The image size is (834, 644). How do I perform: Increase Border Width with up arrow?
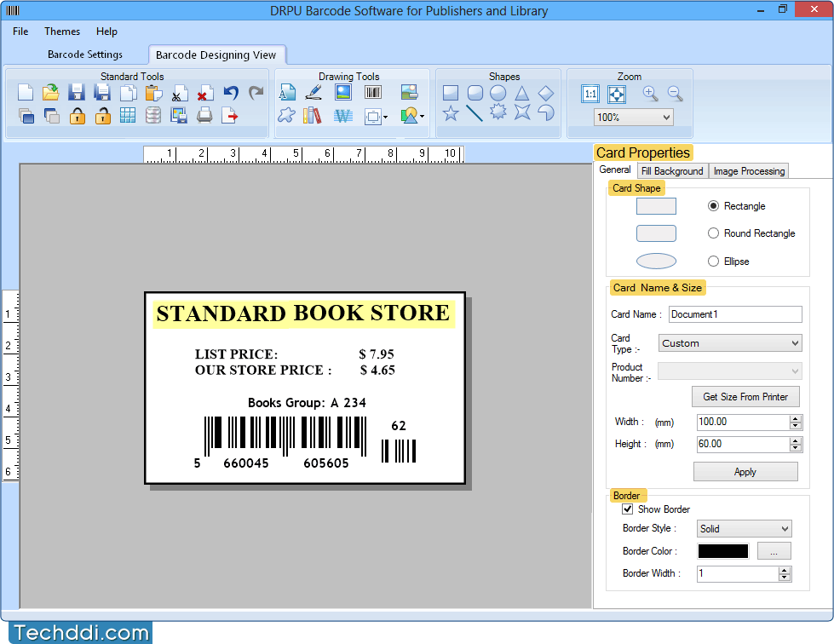(784, 571)
